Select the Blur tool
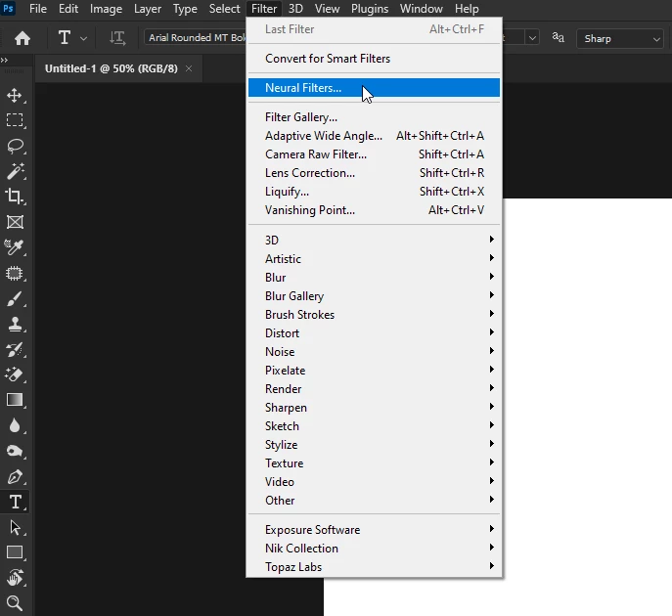672x616 pixels. (x=15, y=425)
